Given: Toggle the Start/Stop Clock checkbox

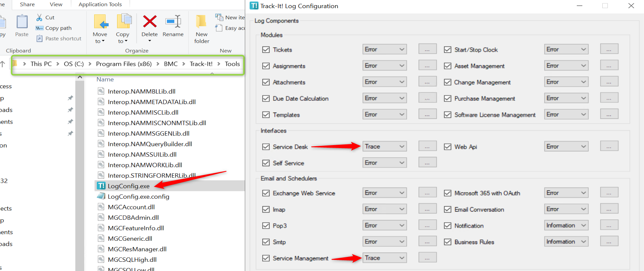Looking at the screenshot, I should tap(448, 49).
